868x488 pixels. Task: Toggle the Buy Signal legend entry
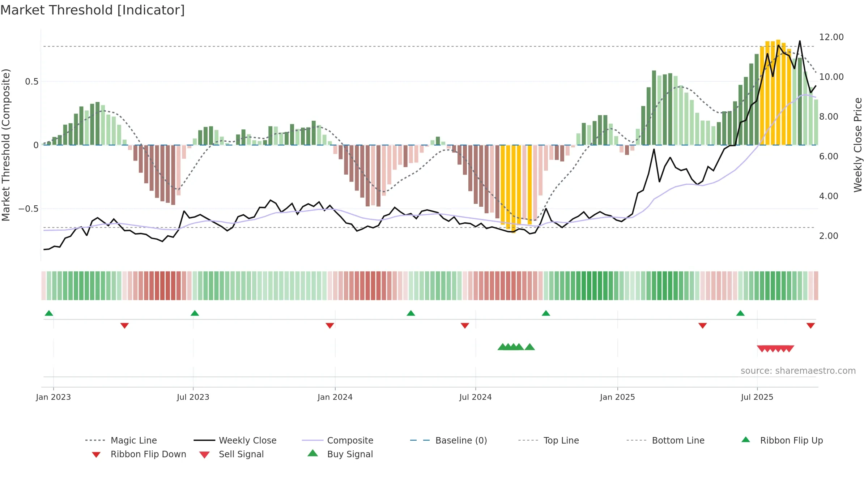point(340,454)
